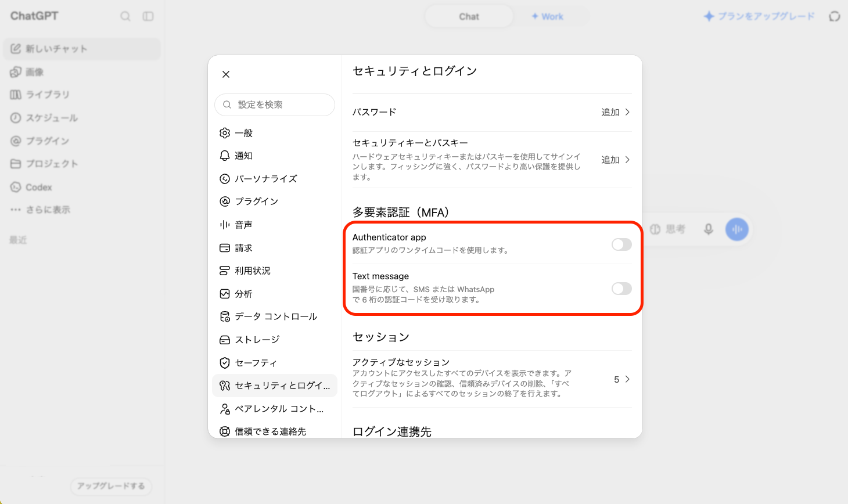The image size is (848, 504).
Task: Select the 分析 chart icon
Action: [x=225, y=294]
